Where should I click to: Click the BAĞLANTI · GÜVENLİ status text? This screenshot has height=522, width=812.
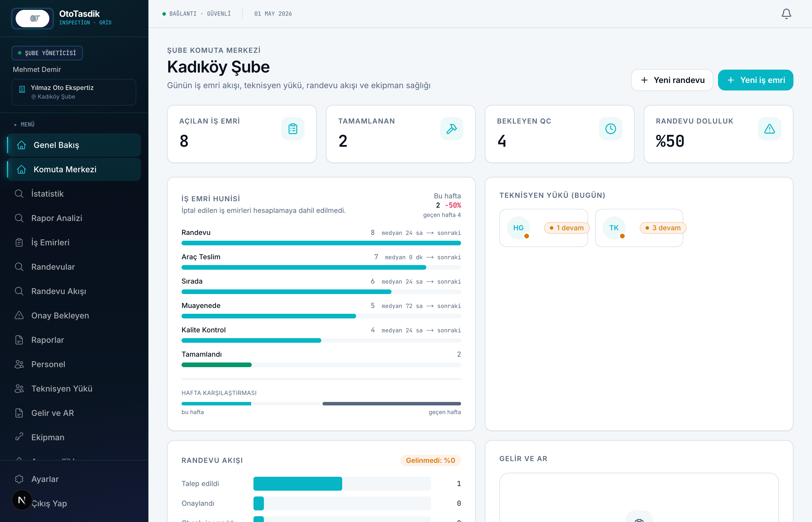pos(200,14)
